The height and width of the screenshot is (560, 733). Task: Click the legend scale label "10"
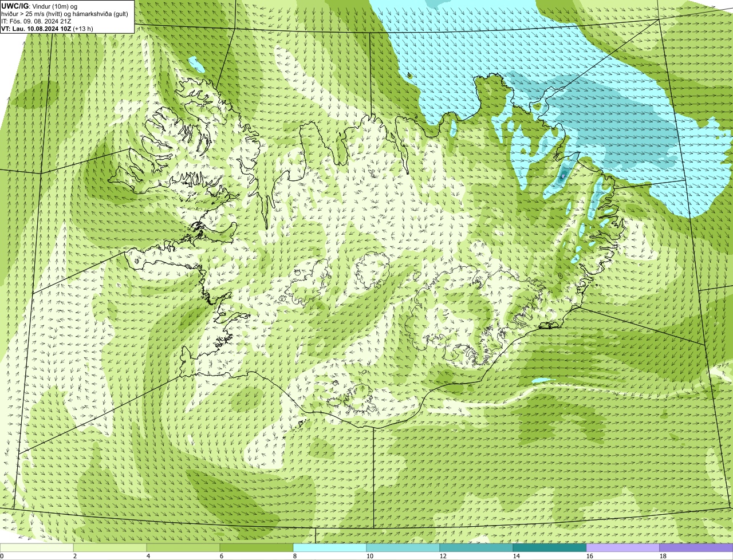click(370, 556)
